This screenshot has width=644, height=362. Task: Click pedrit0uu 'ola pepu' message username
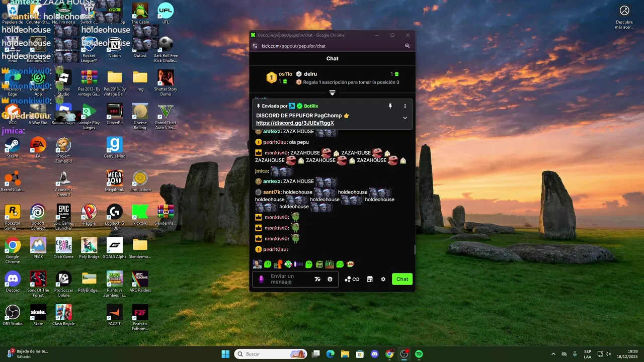pyautogui.click(x=275, y=142)
